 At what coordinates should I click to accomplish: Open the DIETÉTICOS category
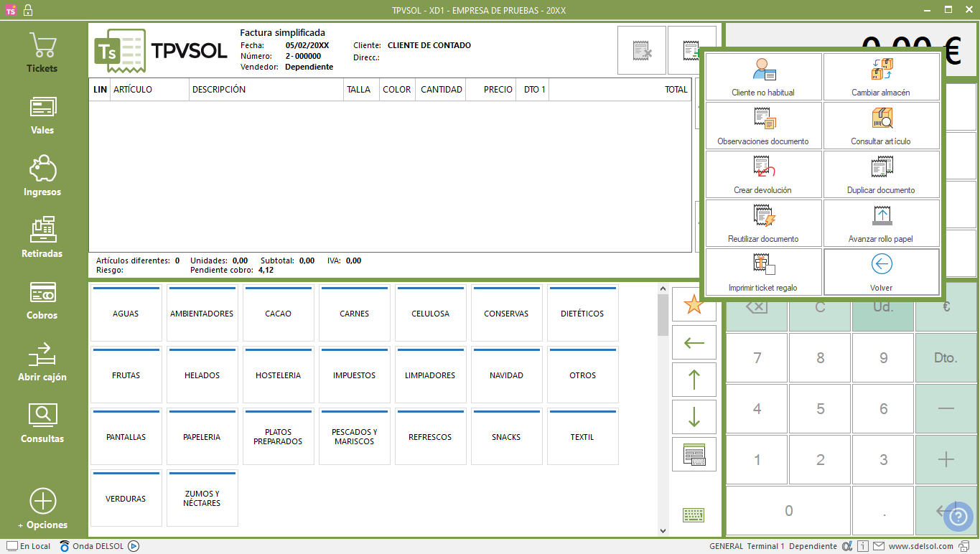point(583,314)
